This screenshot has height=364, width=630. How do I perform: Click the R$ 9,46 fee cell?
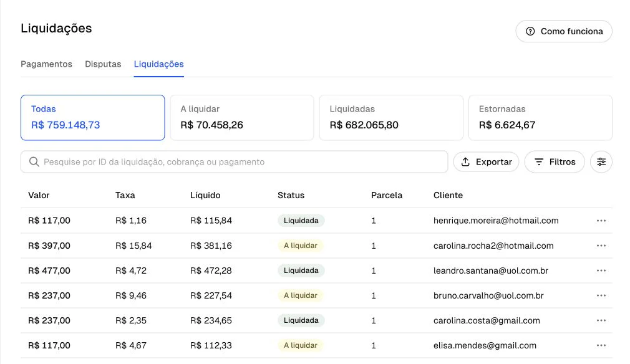click(130, 295)
